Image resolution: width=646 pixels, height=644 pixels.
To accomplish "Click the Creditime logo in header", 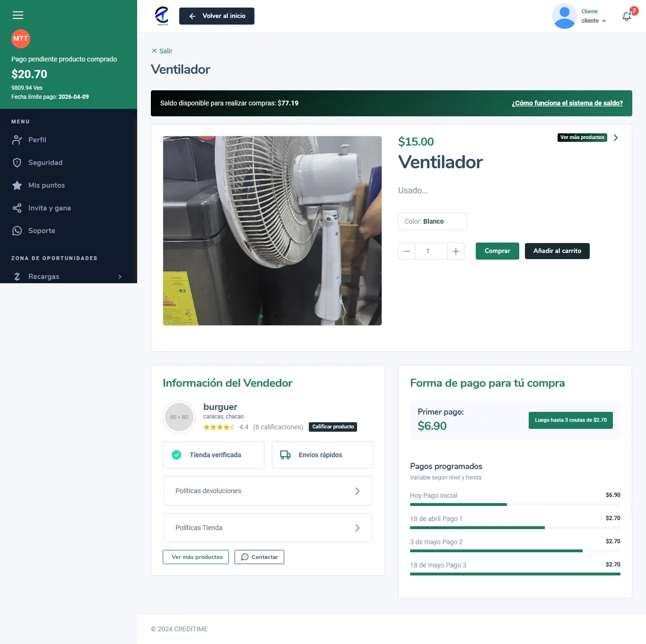I will coord(162,16).
